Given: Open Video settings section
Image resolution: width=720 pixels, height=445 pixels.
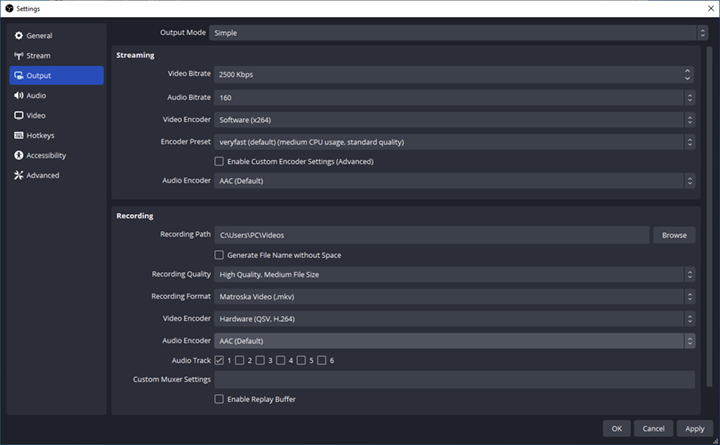Looking at the screenshot, I should pyautogui.click(x=56, y=115).
